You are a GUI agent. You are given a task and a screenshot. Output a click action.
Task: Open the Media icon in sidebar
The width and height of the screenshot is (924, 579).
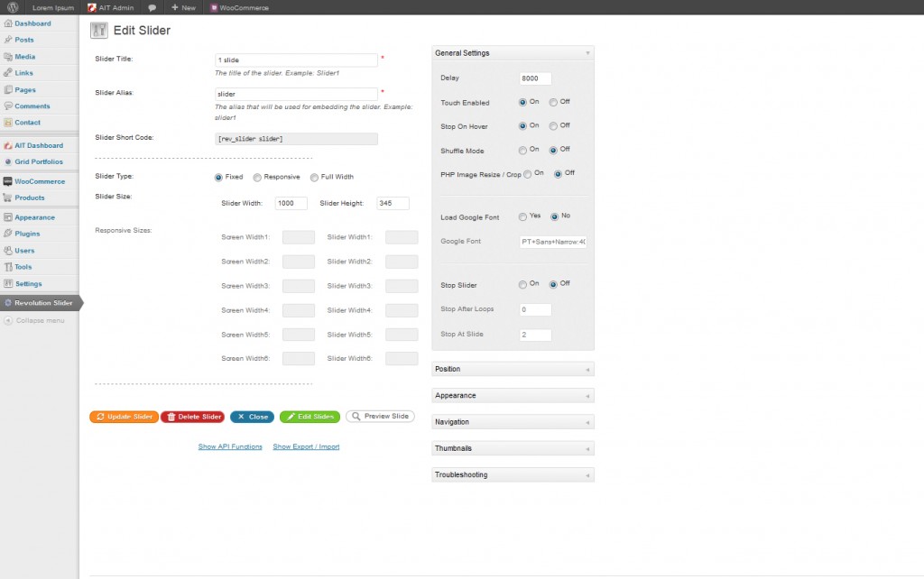(8, 57)
